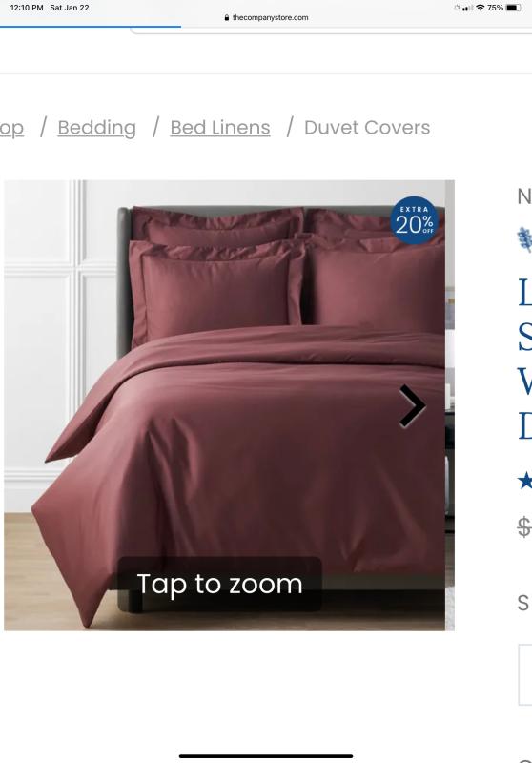
Task: Tap the 12:10 PM clock in status bar
Action: point(27,8)
